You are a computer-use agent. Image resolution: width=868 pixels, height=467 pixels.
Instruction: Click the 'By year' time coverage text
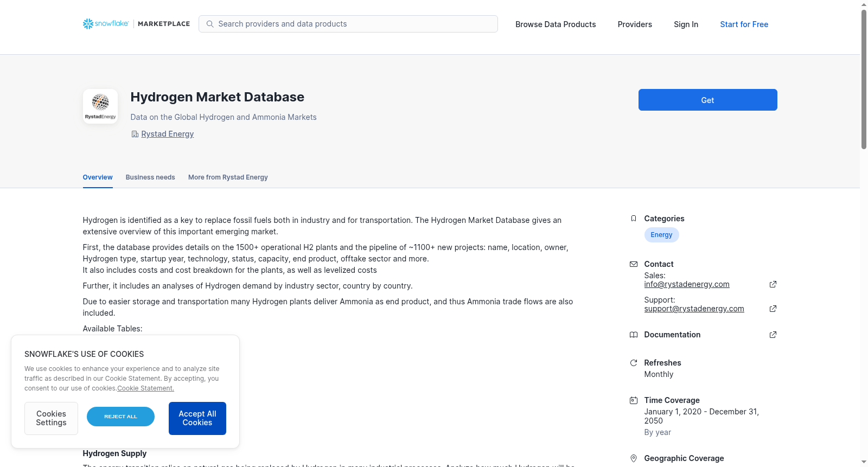658,432
